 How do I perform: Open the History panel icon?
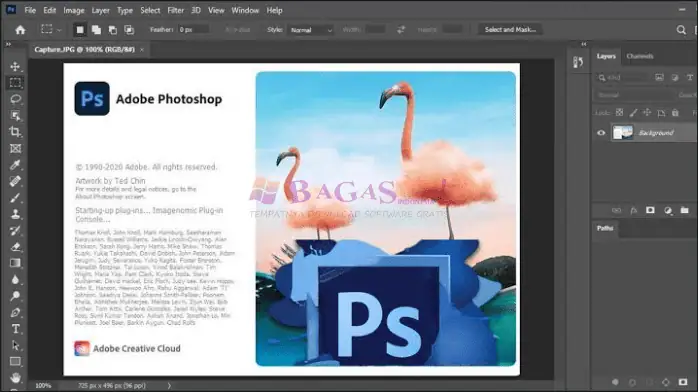(x=578, y=62)
